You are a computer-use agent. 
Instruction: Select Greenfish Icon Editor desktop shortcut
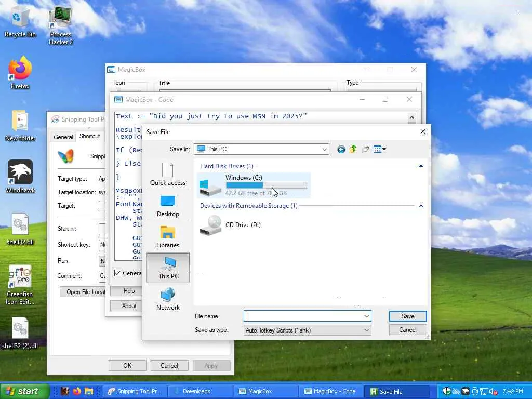[20, 285]
